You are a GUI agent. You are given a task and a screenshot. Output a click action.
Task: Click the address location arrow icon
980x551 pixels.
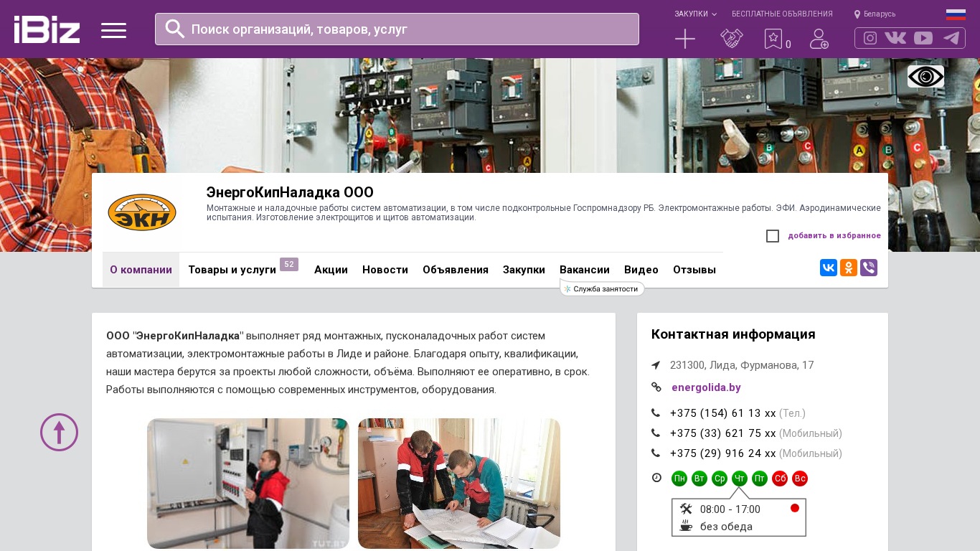click(656, 365)
